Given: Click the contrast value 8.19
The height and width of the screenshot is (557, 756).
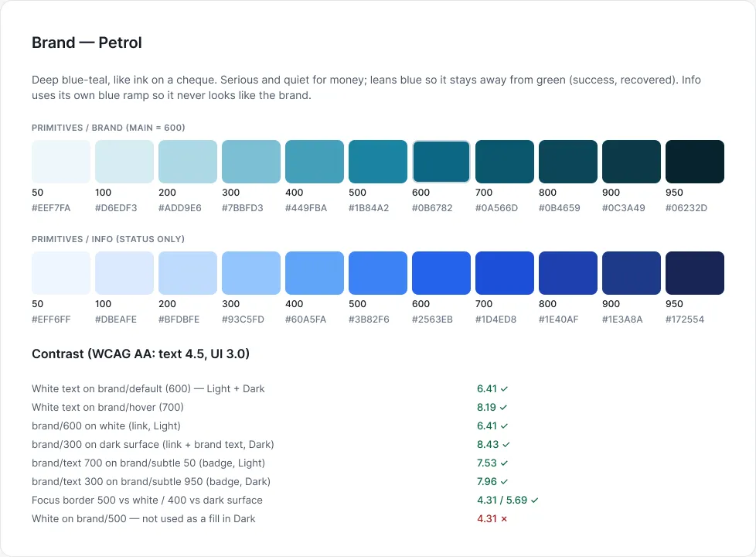Looking at the screenshot, I should (x=486, y=408).
